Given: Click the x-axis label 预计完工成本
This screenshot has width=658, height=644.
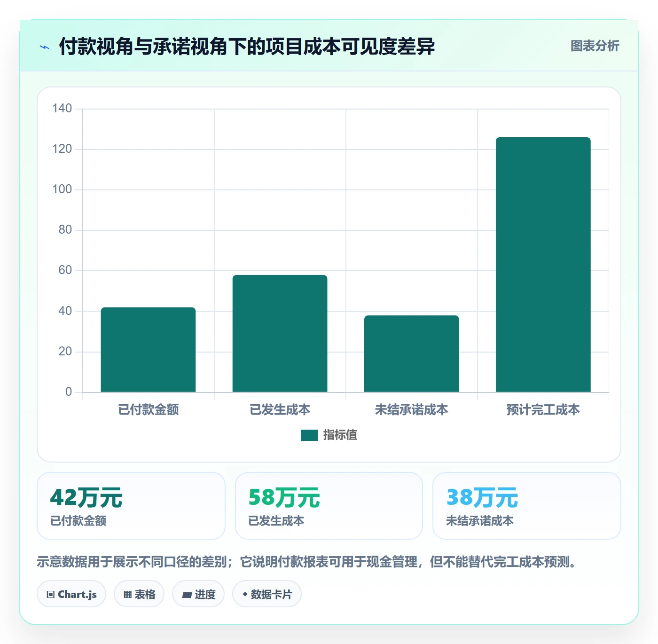Looking at the screenshot, I should [x=543, y=410].
